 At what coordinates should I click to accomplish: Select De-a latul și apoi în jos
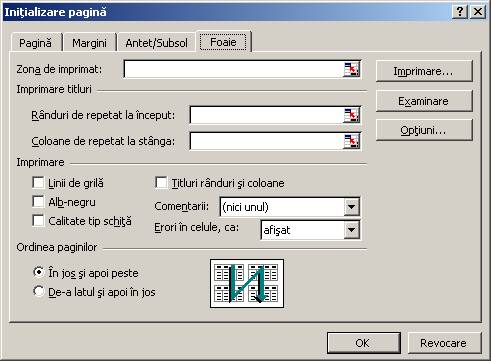(39, 291)
